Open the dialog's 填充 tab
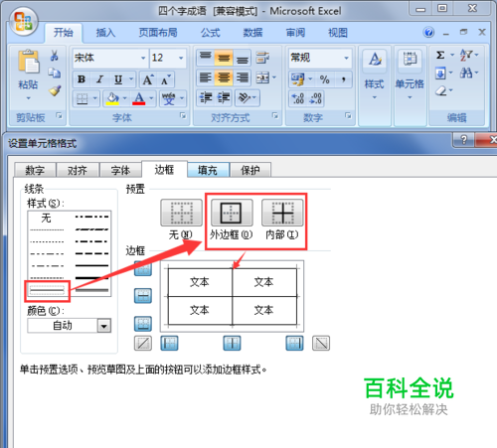Image resolution: width=497 pixels, height=448 pixels. click(208, 170)
